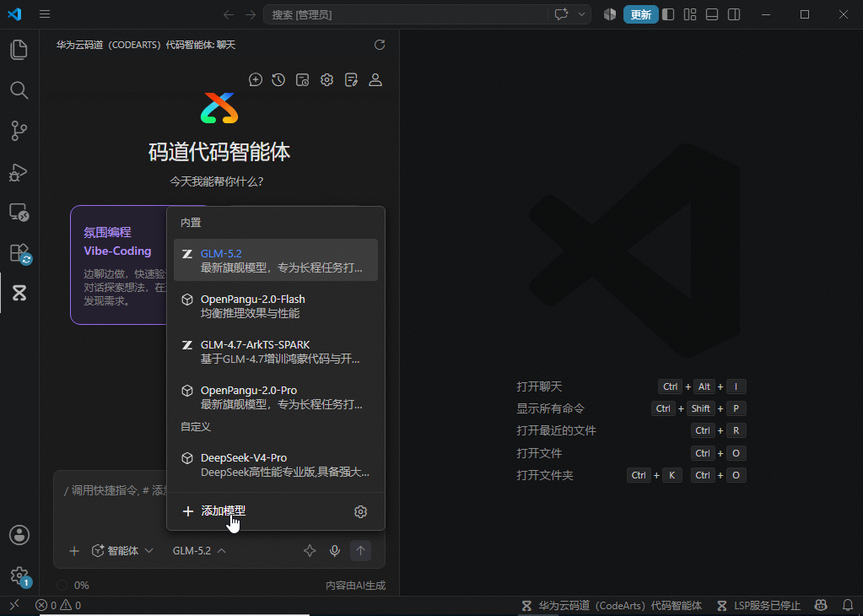The image size is (863, 616).
Task: Go back with the title bar arrow
Action: (229, 15)
